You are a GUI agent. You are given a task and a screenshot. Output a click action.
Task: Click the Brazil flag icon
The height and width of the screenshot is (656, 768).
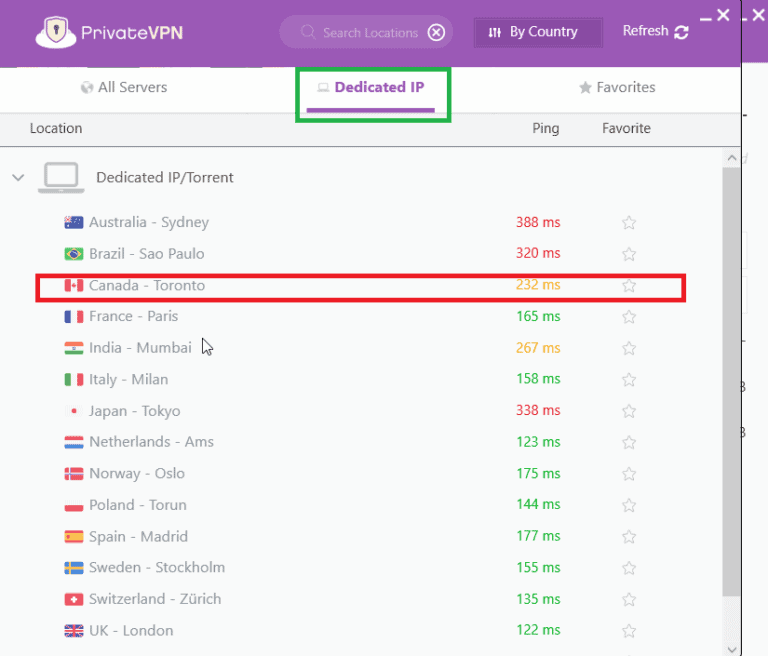point(73,254)
